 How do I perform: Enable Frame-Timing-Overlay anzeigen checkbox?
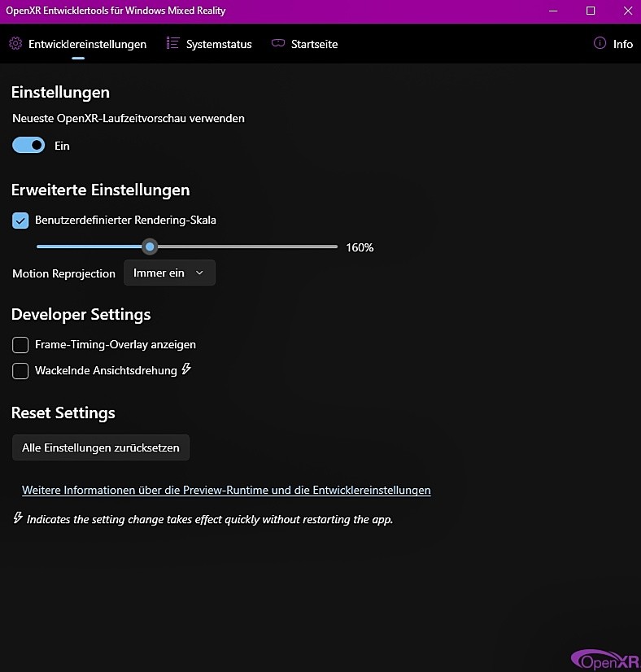[20, 345]
